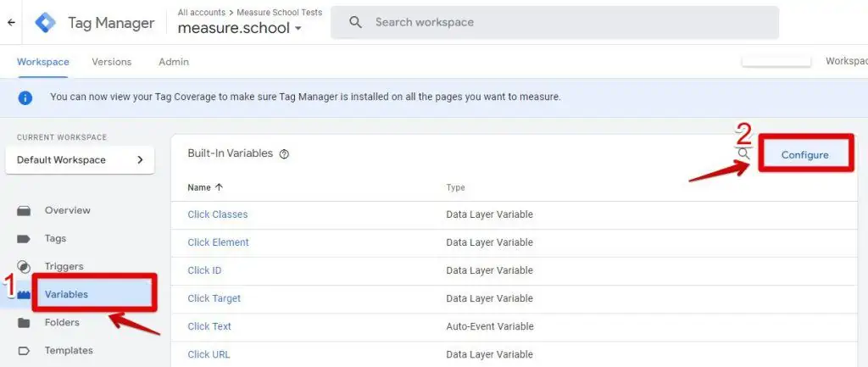Click the Type column header
The height and width of the screenshot is (367, 868).
(455, 187)
